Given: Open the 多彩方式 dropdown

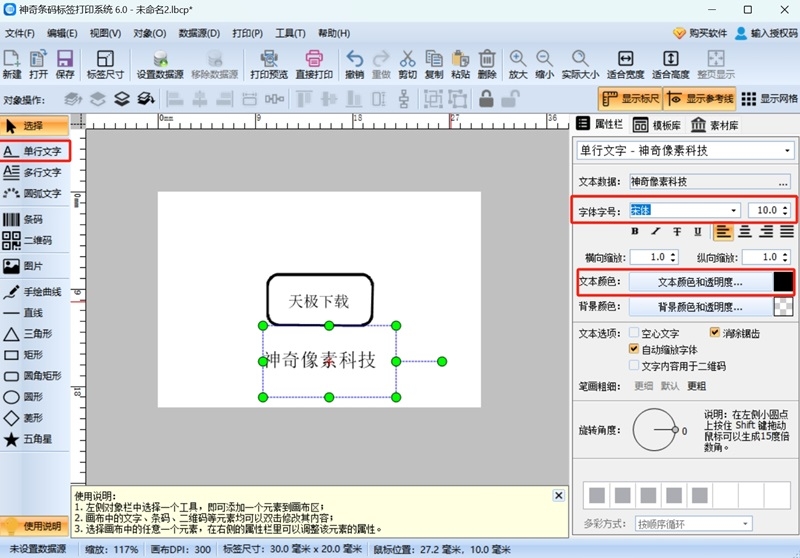Looking at the screenshot, I should pyautogui.click(x=745, y=524).
